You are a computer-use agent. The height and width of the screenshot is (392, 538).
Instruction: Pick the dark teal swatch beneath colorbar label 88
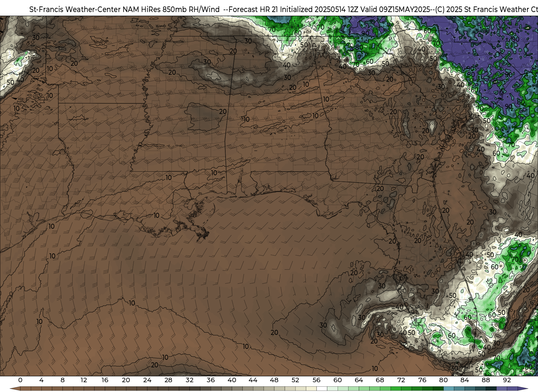pos(491,389)
